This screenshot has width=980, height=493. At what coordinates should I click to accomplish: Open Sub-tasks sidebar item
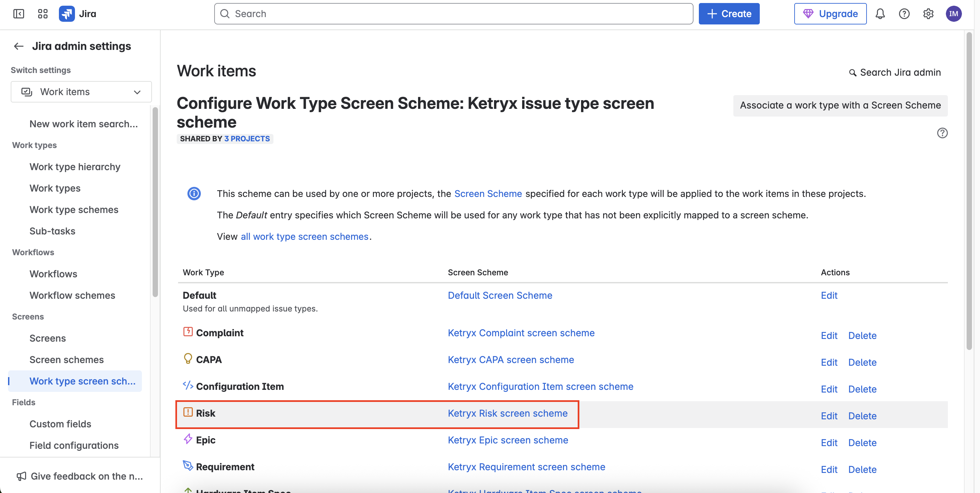tap(52, 231)
